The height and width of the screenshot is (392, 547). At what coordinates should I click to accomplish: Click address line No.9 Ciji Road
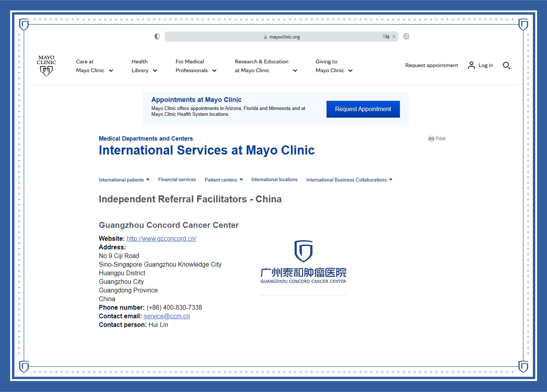pos(119,256)
